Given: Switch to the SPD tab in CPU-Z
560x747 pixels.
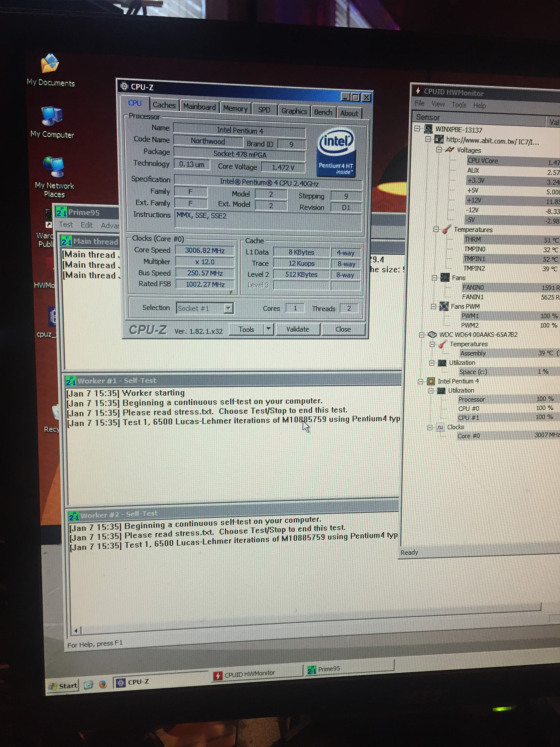Looking at the screenshot, I should tap(264, 109).
